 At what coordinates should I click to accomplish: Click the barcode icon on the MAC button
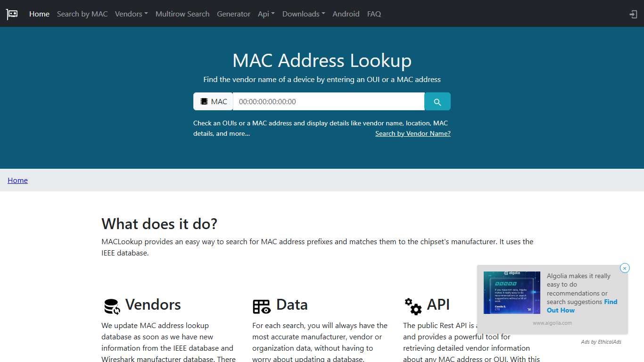(x=204, y=101)
